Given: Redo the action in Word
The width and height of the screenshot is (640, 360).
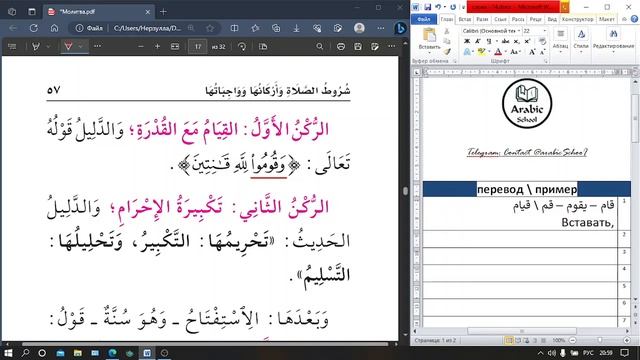Looking at the screenshot, I should [x=453, y=7].
